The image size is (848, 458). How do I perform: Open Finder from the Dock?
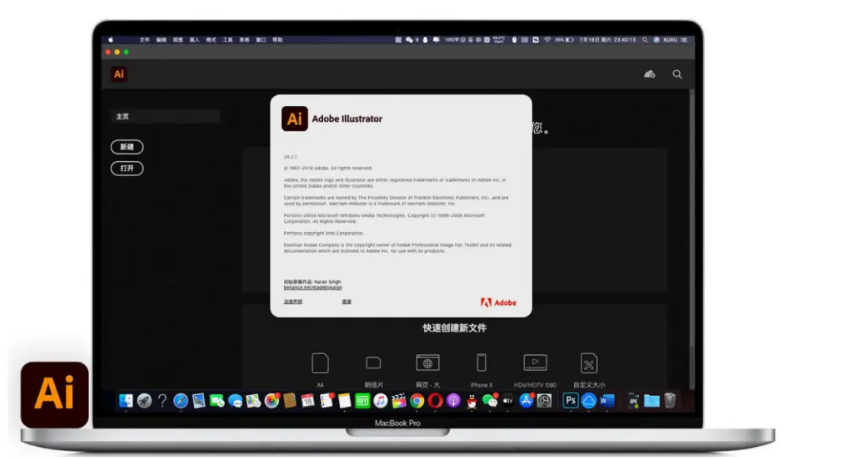(125, 401)
